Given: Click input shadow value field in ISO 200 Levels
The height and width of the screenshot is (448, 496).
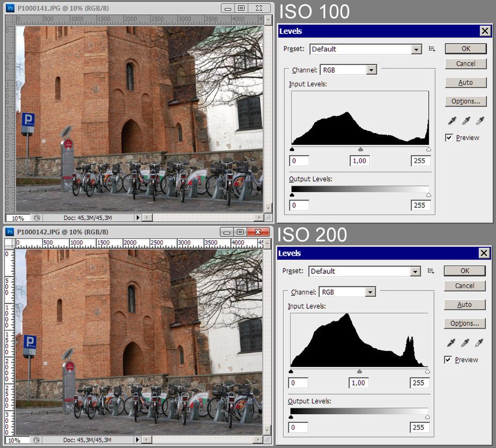Looking at the screenshot, I should (298, 383).
